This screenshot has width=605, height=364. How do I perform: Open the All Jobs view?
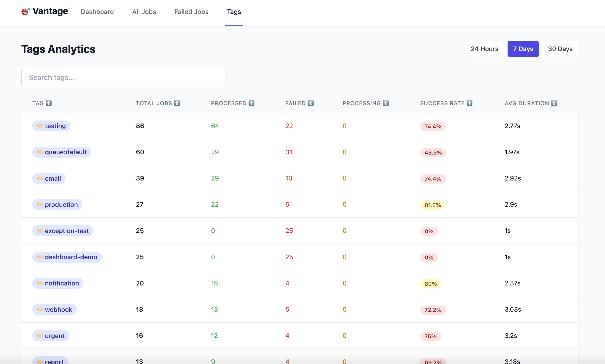pos(144,12)
